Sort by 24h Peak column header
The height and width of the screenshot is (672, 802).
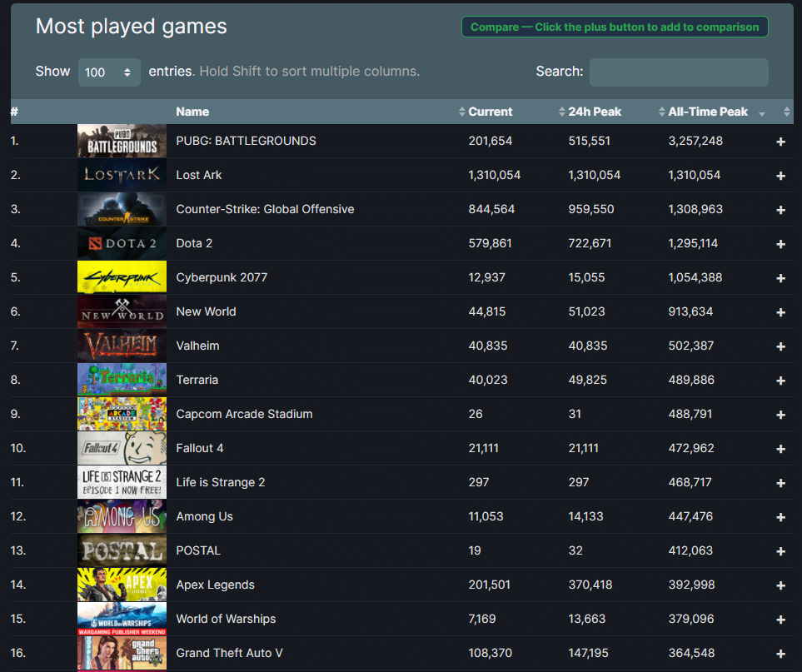click(x=595, y=112)
